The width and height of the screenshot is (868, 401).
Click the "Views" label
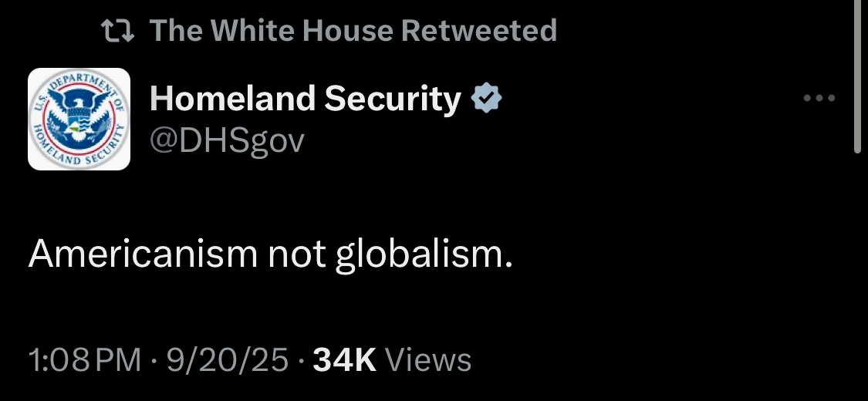[428, 360]
